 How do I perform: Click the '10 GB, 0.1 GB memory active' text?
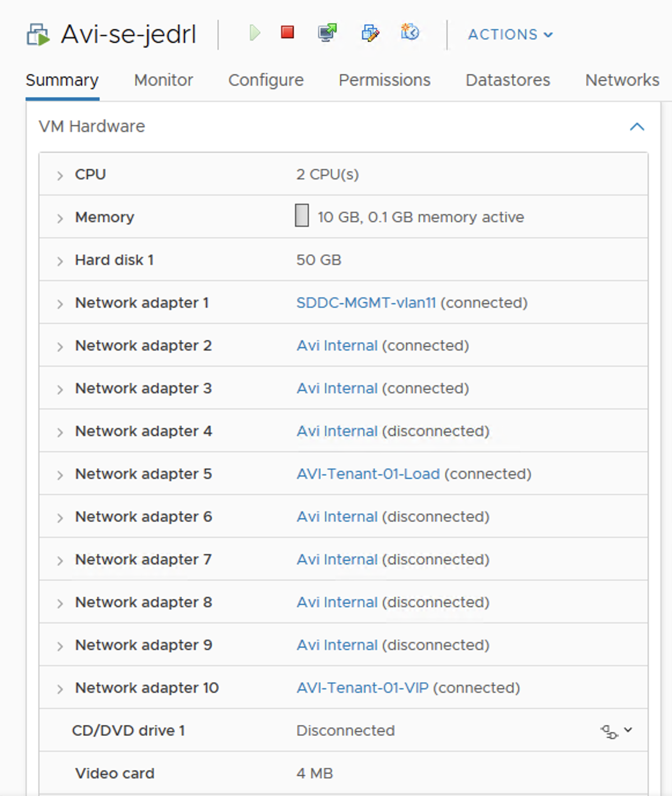(421, 217)
